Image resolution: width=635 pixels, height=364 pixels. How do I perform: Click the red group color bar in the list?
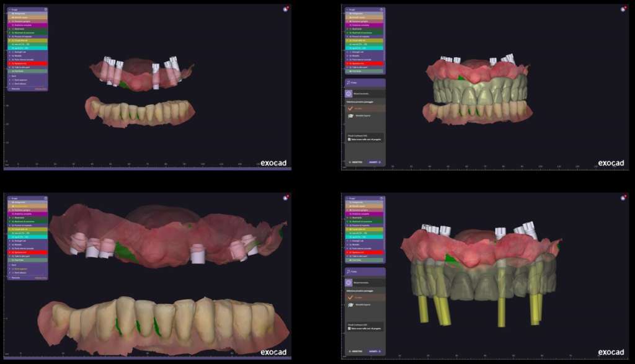click(29, 63)
